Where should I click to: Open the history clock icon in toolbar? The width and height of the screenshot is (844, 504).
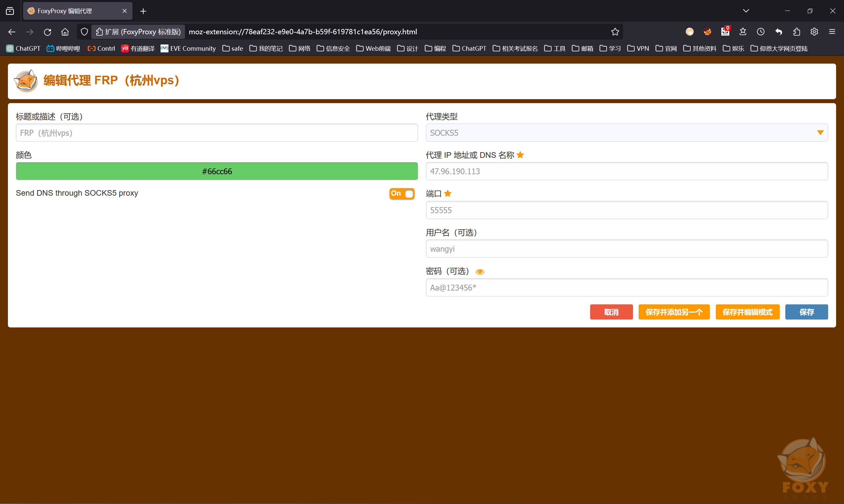761,32
